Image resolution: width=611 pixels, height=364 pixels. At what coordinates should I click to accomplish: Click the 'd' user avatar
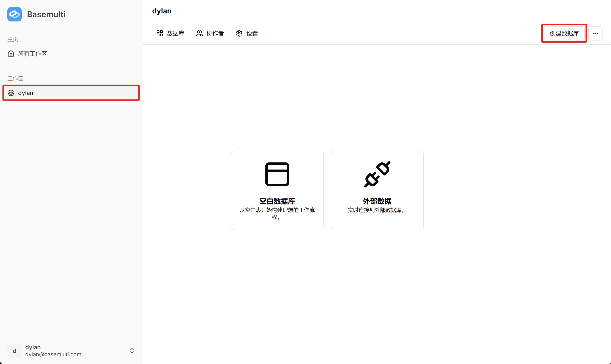tap(15, 351)
